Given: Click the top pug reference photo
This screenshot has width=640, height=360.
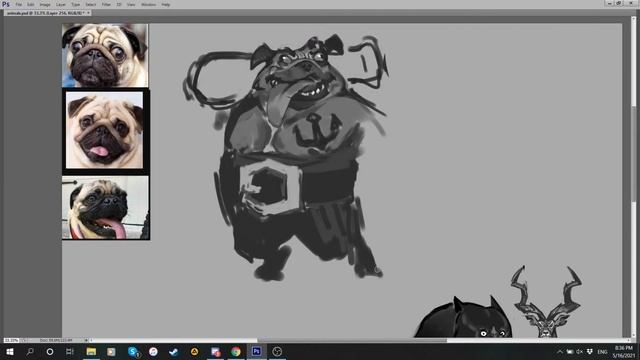Looking at the screenshot, I should (x=105, y=55).
